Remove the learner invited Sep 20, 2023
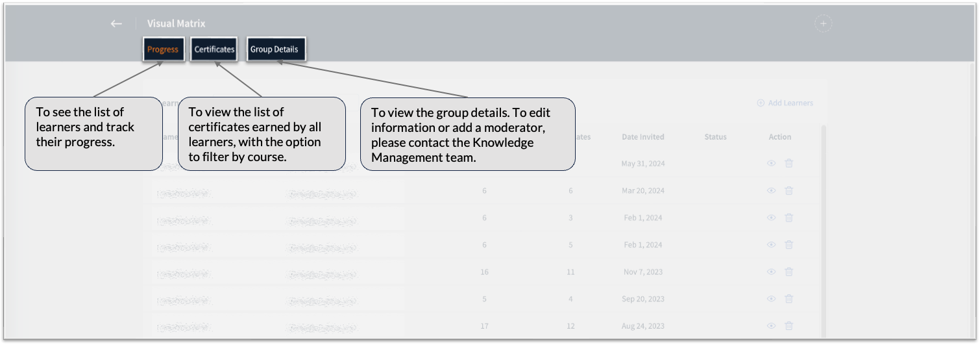This screenshot has width=980, height=345. pyautogui.click(x=789, y=299)
